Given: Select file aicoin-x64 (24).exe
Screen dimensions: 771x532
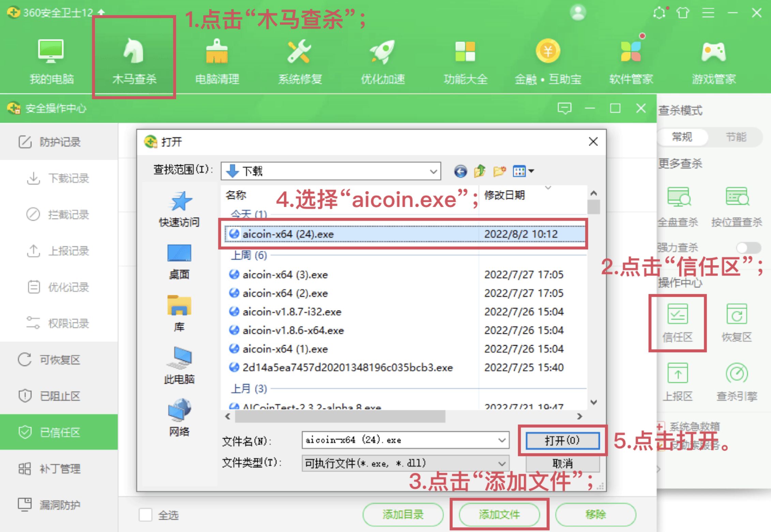Looking at the screenshot, I should click(405, 234).
